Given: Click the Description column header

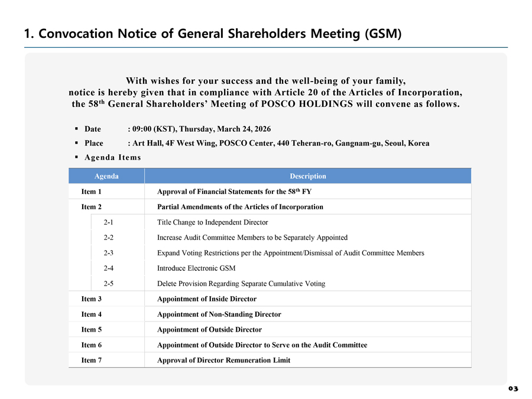Looking at the screenshot, I should [x=307, y=176].
